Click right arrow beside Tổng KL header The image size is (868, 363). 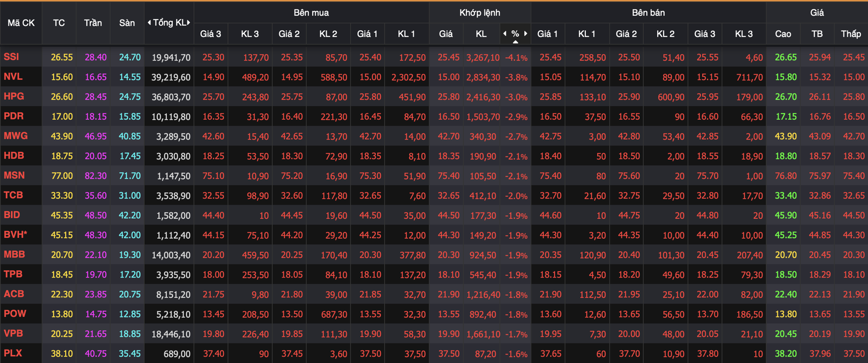189,23
